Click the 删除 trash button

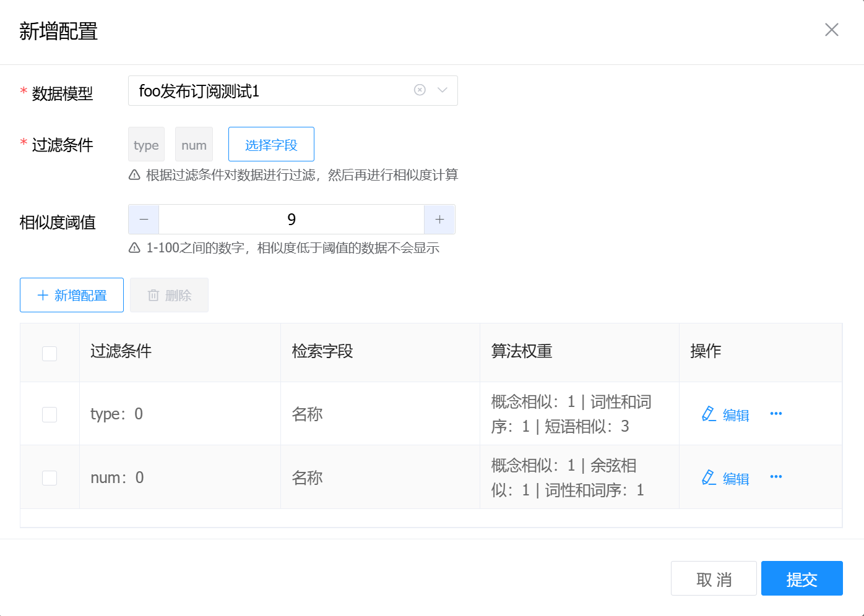(x=169, y=295)
